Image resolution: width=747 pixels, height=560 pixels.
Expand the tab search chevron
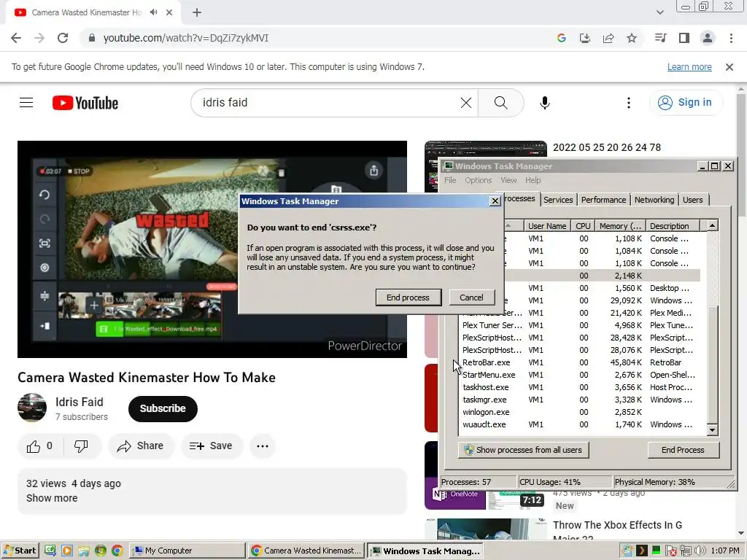tap(659, 12)
